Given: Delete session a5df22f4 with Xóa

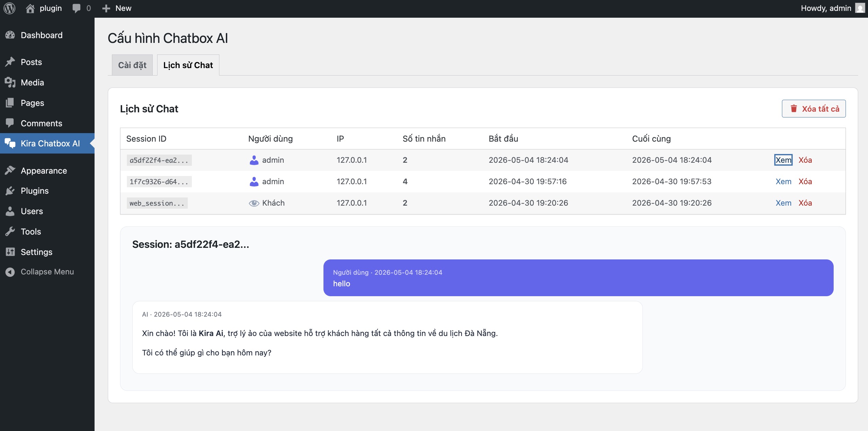Looking at the screenshot, I should pyautogui.click(x=805, y=160).
